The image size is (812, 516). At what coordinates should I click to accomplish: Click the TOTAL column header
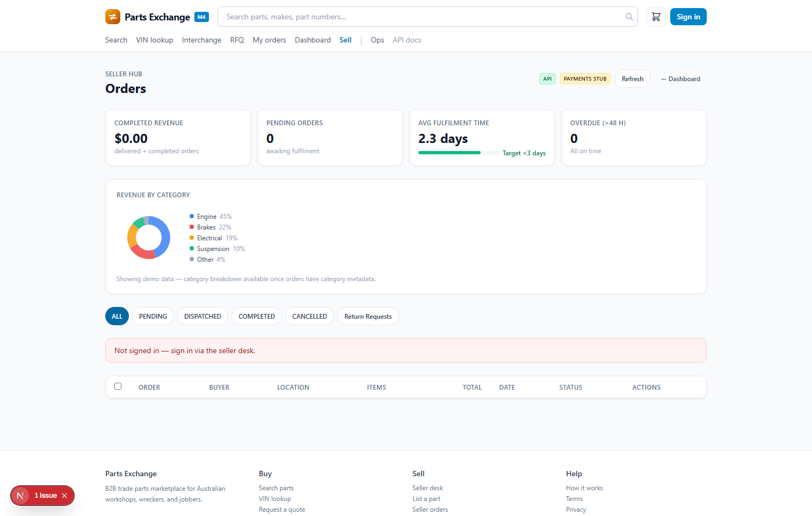pos(472,387)
